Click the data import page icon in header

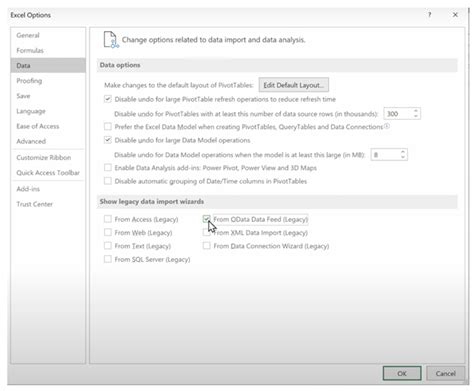111,40
